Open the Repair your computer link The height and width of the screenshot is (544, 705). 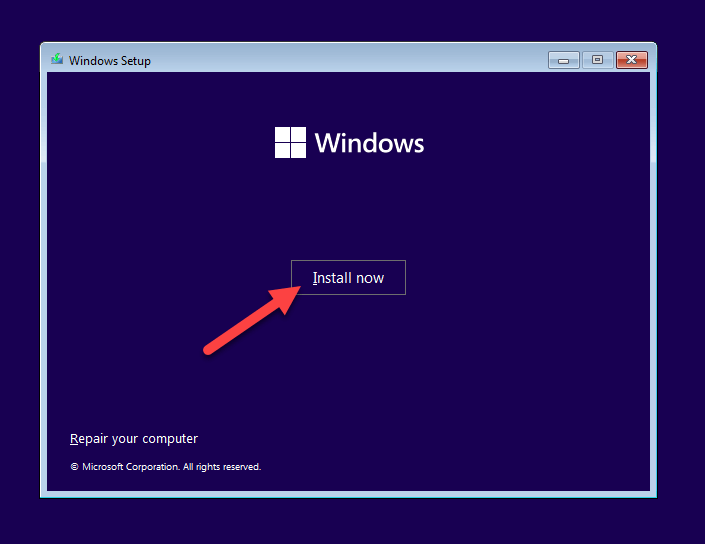coord(134,438)
